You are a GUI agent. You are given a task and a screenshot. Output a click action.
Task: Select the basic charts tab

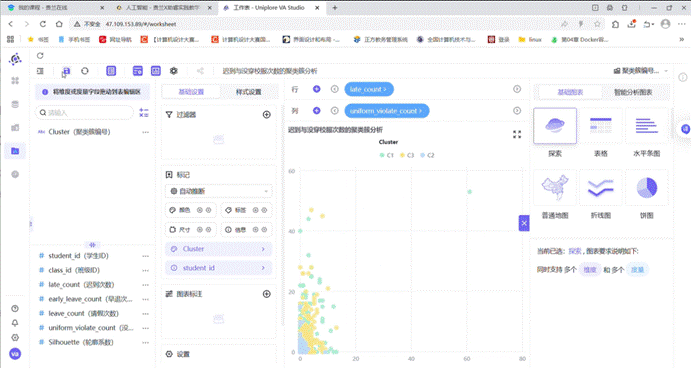pos(570,92)
